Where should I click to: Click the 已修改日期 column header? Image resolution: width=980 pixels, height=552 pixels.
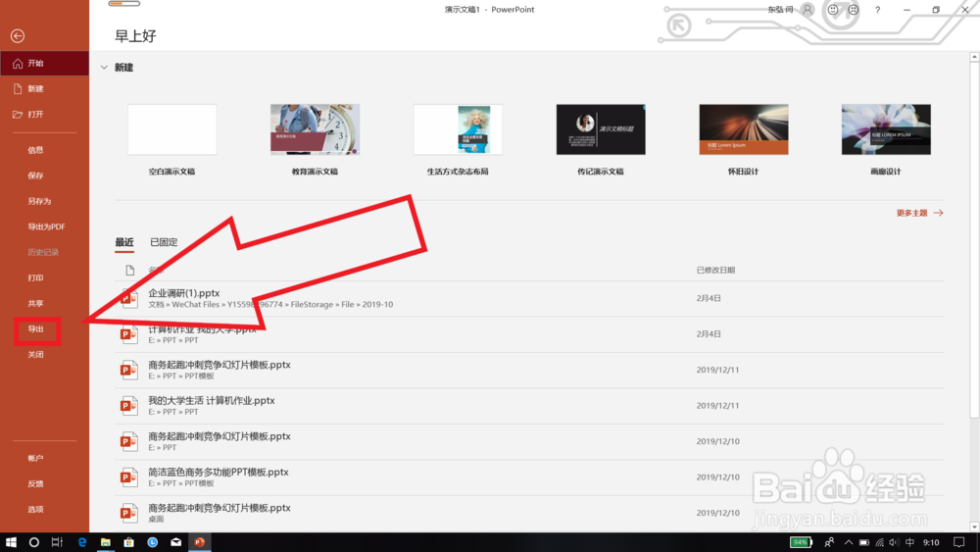(715, 270)
